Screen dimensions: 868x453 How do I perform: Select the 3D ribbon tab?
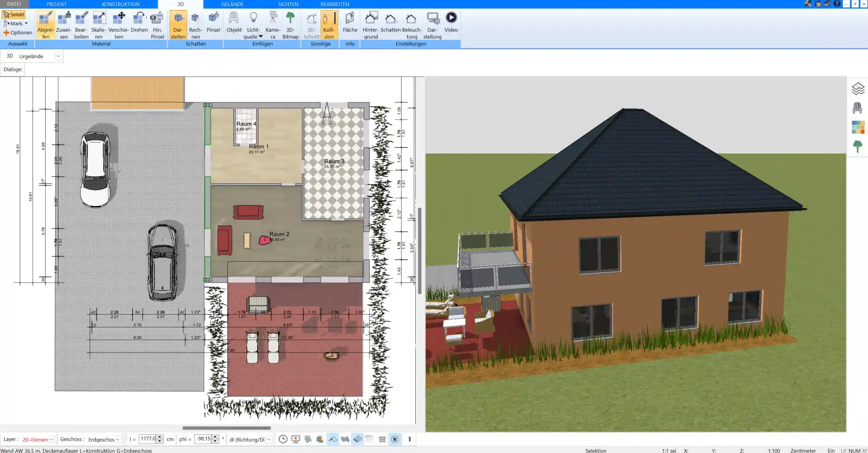point(180,4)
